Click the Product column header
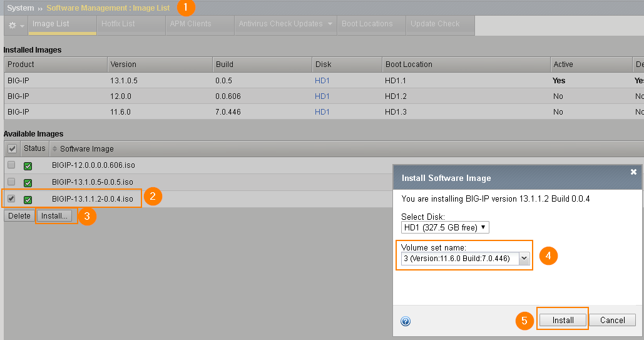 (x=56, y=64)
